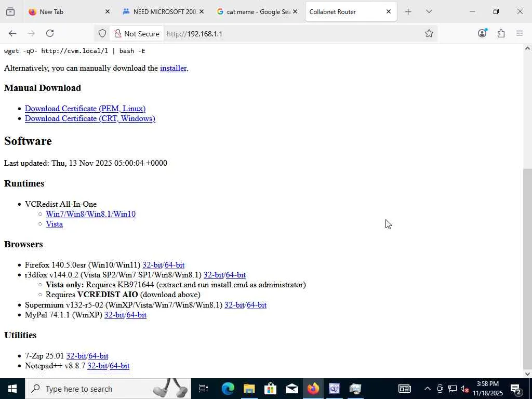Screen dimensions: 532x399
Task: Download Certificate (PEM, Linux) link
Action: pyautogui.click(x=85, y=109)
